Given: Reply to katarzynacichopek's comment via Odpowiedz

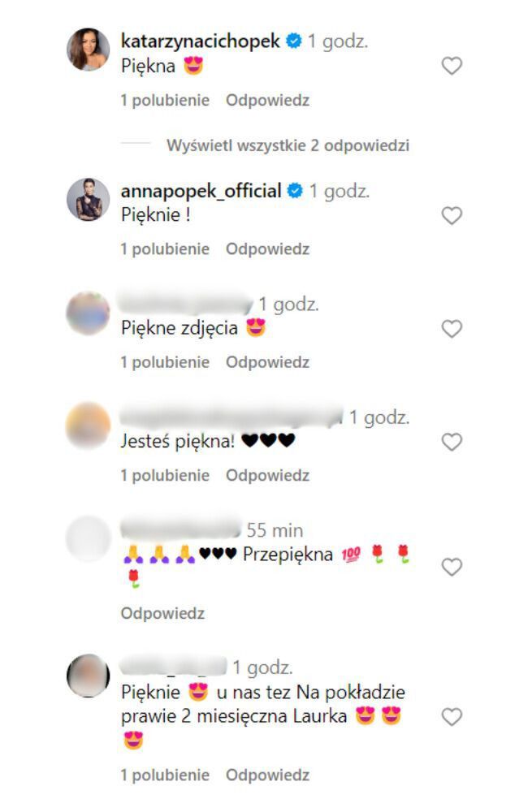Looking at the screenshot, I should 267,101.
